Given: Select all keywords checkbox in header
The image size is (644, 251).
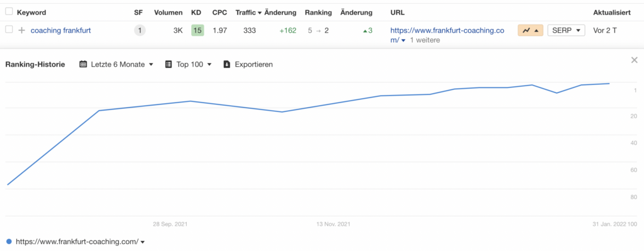Looking at the screenshot, I should click(9, 11).
